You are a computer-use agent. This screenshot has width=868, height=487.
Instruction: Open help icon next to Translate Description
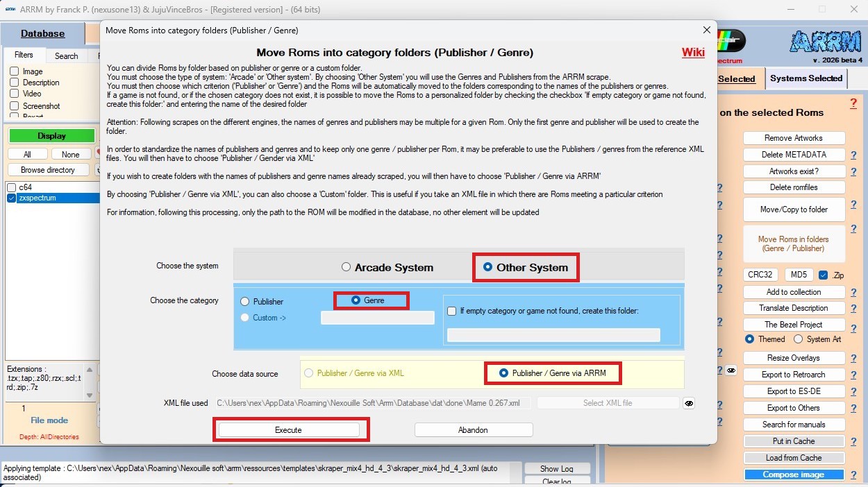tap(853, 309)
